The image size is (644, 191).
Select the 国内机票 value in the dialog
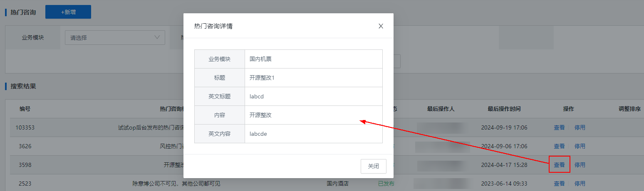click(x=260, y=59)
